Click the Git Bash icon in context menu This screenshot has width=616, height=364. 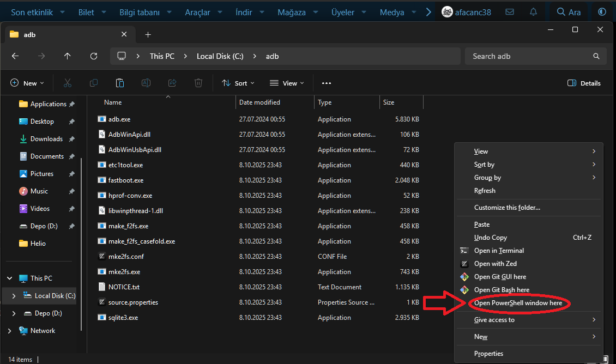click(464, 290)
